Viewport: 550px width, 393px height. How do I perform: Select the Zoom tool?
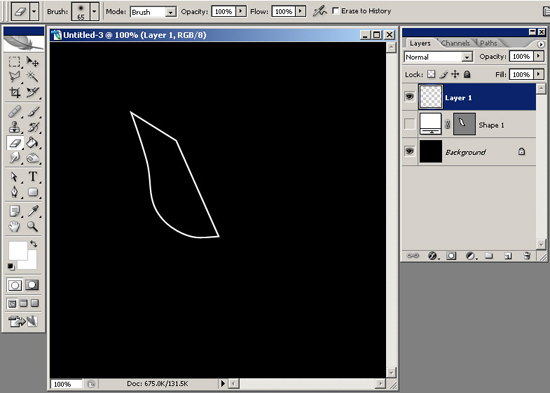[33, 226]
